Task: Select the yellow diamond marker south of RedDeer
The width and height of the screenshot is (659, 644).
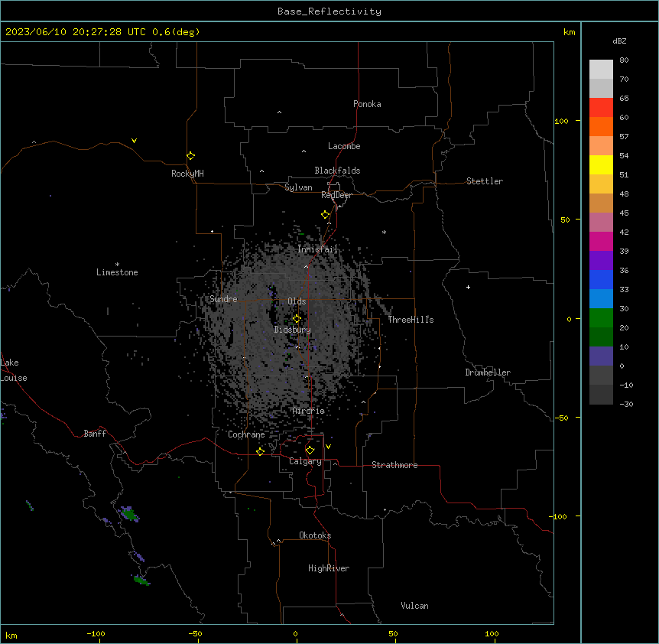Action: (326, 215)
